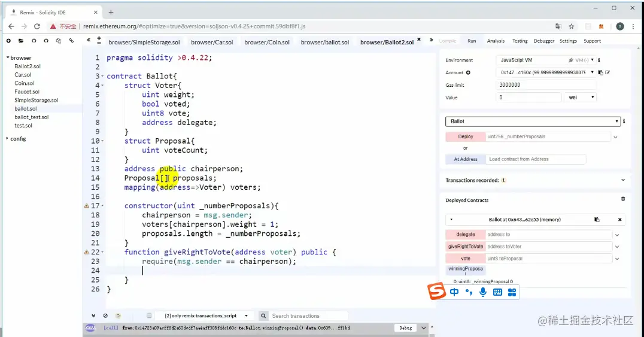Toggle listen on network checkbox in terminal

tap(149, 315)
